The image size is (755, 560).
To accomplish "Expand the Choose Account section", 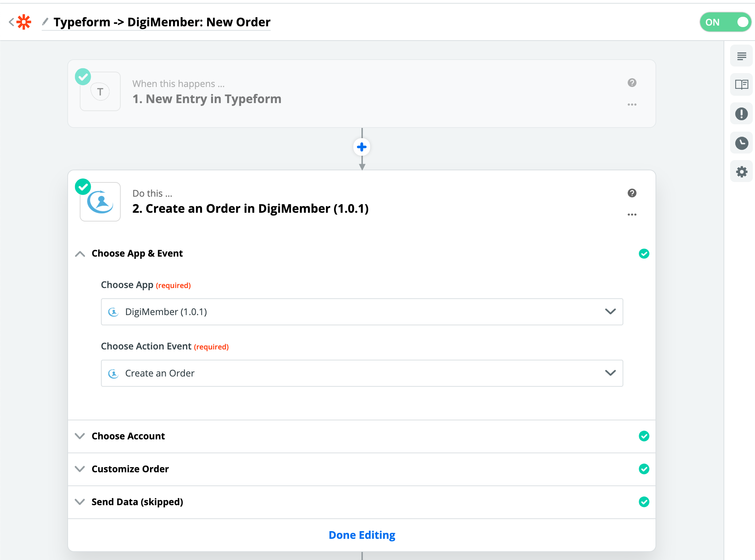I will 128,436.
